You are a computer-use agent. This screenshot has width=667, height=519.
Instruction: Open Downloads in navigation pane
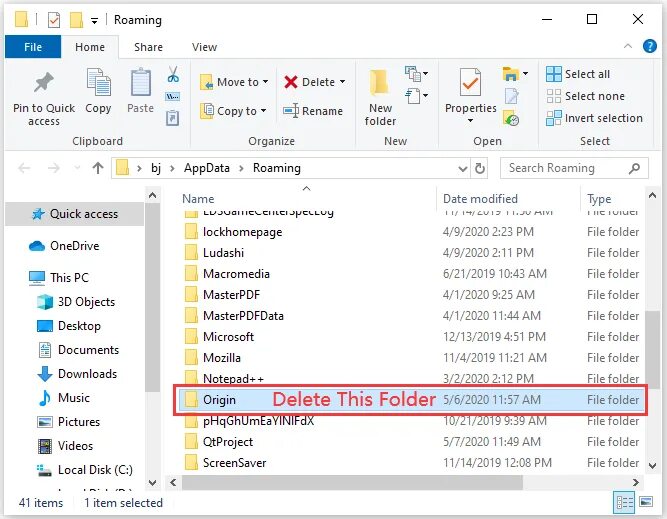point(77,374)
